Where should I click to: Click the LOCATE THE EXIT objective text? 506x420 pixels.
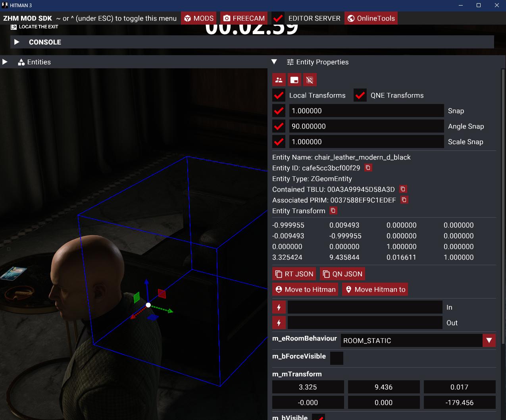tap(38, 27)
